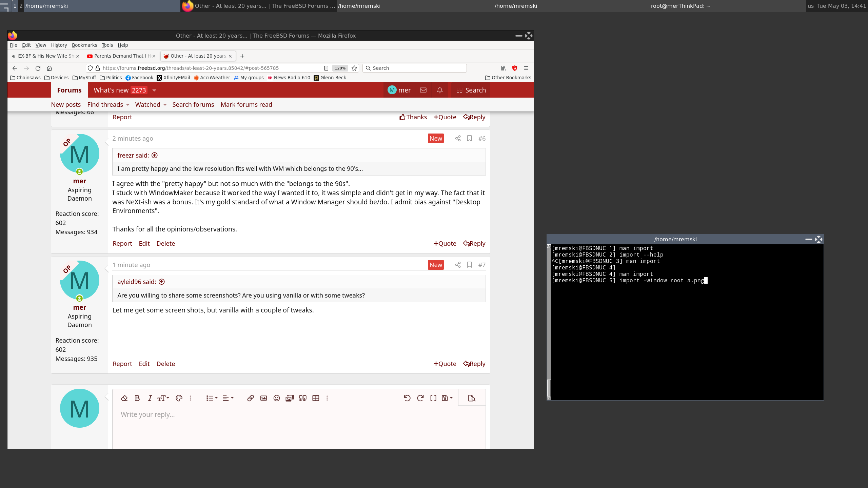
Task: Open the list type dropdown in the editor
Action: point(212,398)
